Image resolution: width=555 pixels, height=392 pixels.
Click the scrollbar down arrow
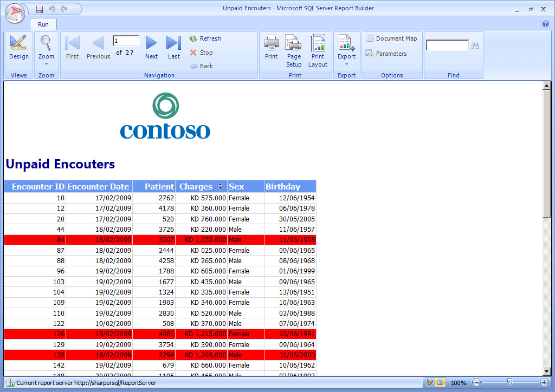546,371
